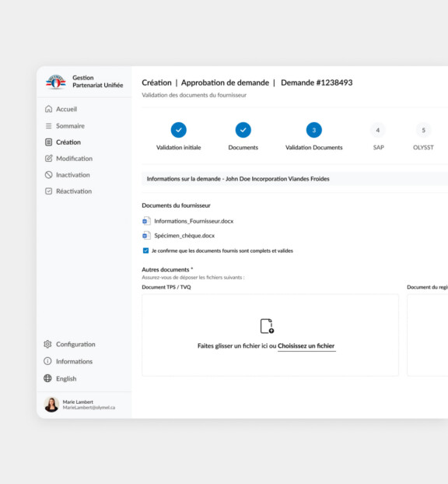The height and width of the screenshot is (484, 448).
Task: Select step 4 SAP in the stepper
Action: click(378, 130)
